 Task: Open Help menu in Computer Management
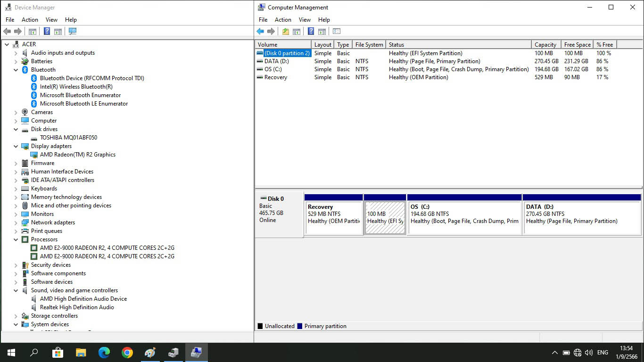(324, 20)
